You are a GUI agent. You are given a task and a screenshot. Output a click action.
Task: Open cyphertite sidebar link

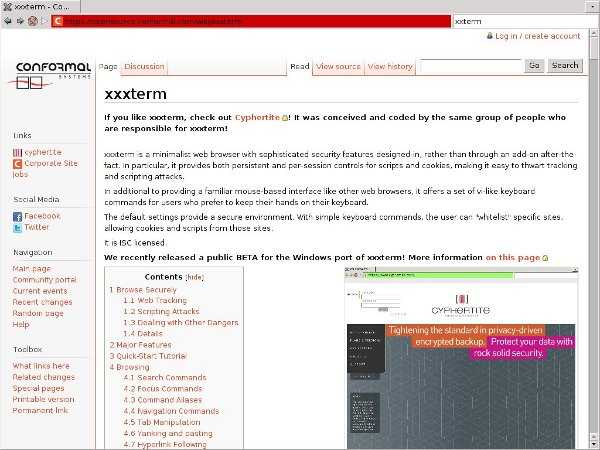pyautogui.click(x=43, y=152)
